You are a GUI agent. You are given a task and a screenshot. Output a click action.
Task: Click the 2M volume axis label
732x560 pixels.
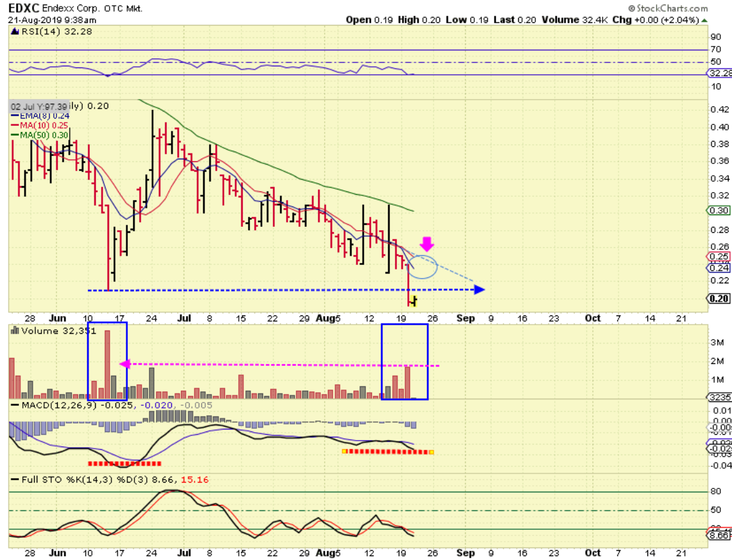[x=717, y=361]
